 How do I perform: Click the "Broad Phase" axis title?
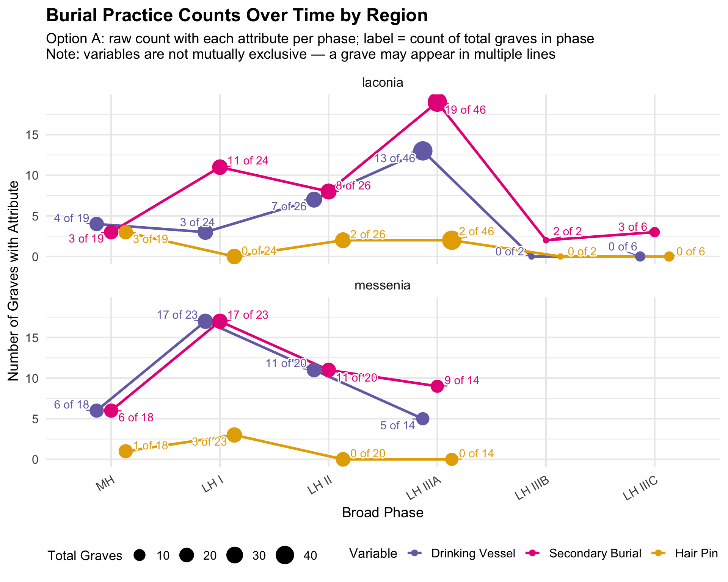pos(382,513)
